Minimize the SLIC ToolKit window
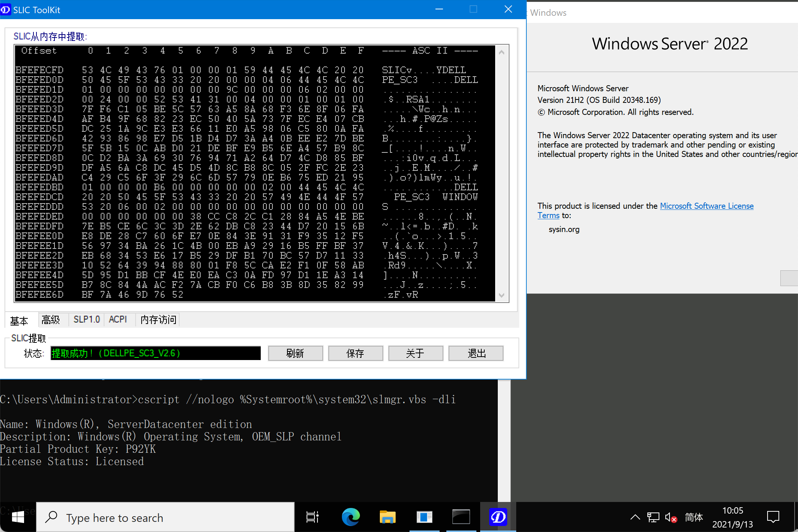The height and width of the screenshot is (532, 798). point(439,9)
